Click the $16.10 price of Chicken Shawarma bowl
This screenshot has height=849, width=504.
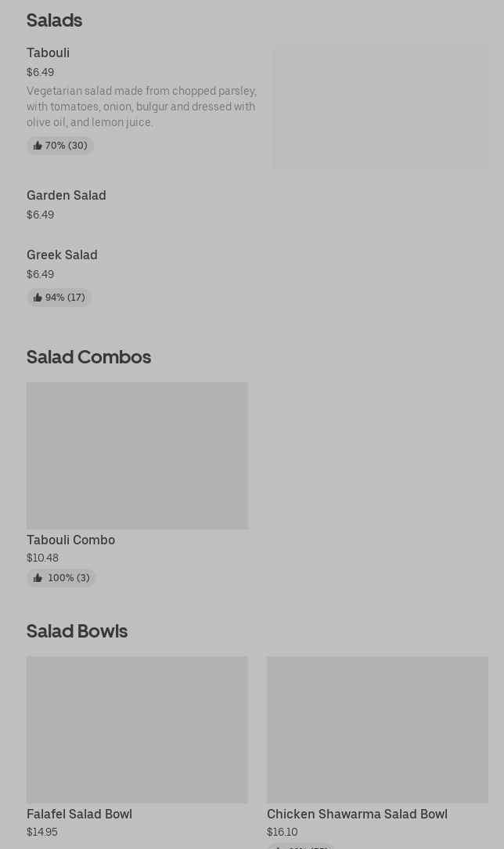282,832
